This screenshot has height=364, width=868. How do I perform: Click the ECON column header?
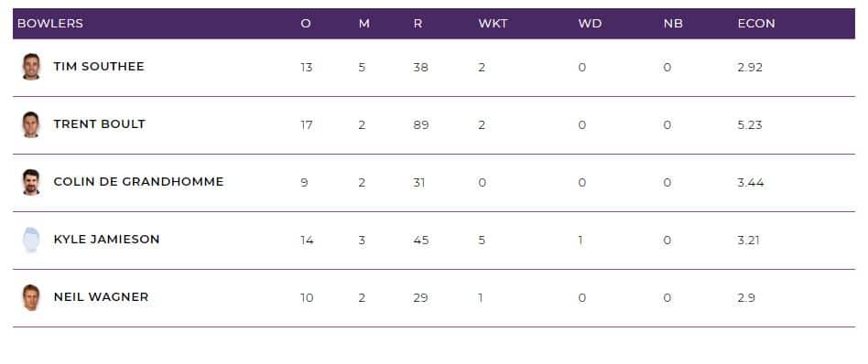pos(756,23)
